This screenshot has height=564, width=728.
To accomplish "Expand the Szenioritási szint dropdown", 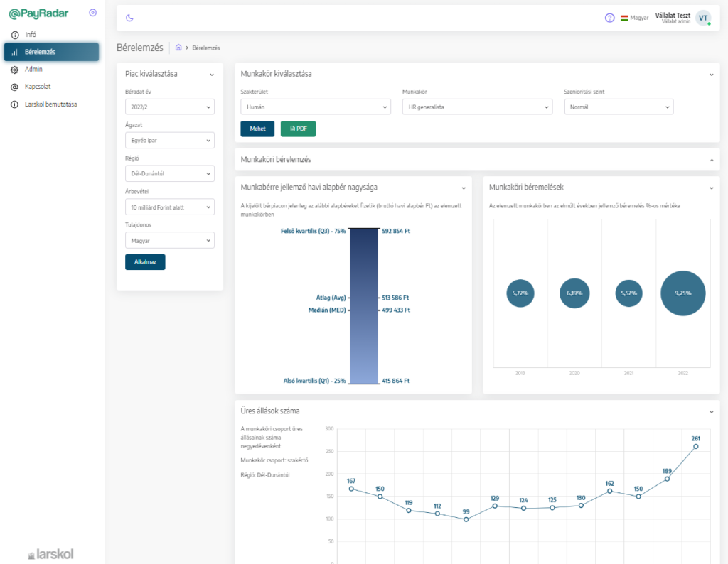I will [x=619, y=107].
